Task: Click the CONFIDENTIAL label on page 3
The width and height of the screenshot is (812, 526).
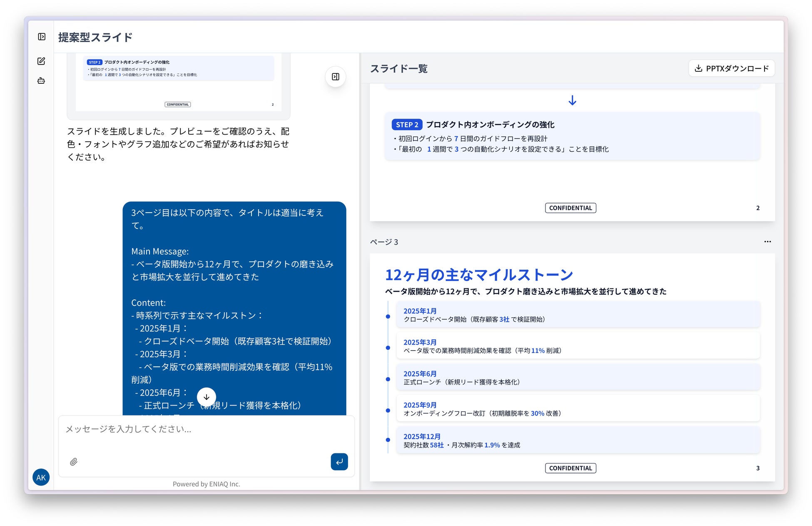Action: click(570, 468)
